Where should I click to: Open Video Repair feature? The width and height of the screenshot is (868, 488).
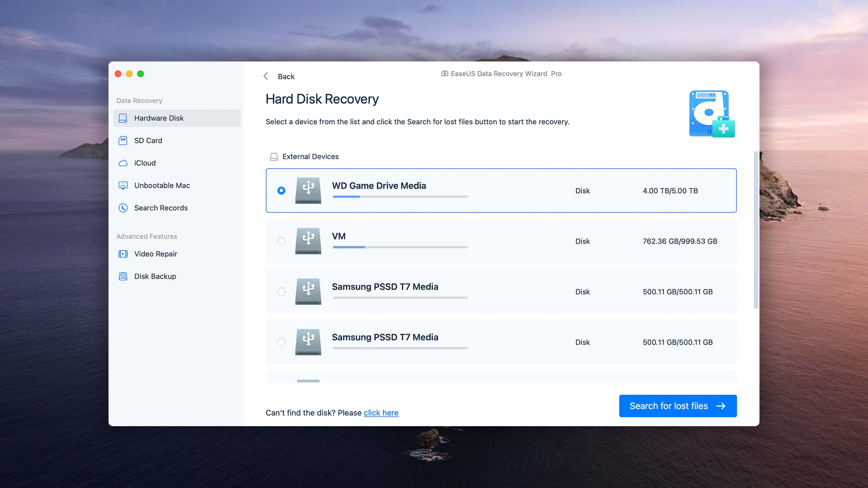177,254
